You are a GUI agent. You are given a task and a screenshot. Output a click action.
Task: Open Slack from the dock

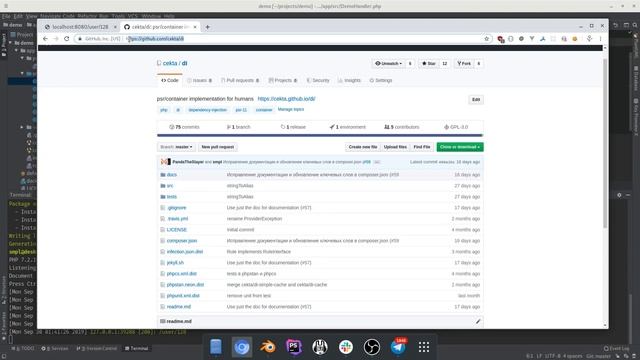click(x=346, y=347)
